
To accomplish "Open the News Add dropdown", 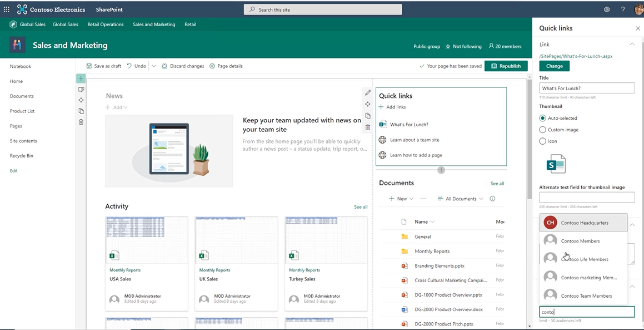I will point(116,107).
